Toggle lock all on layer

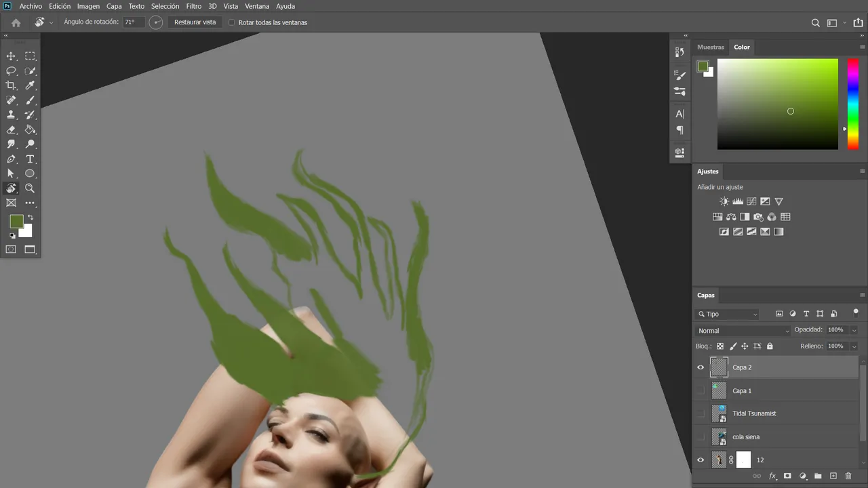(770, 346)
